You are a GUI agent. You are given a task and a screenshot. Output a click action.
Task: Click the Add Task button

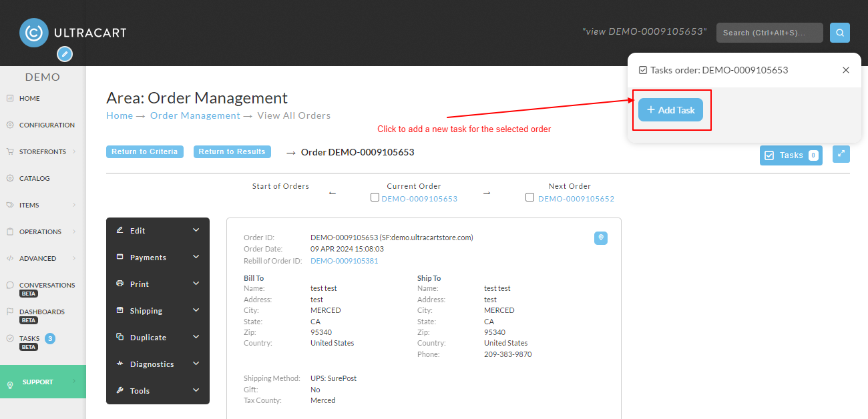(670, 110)
